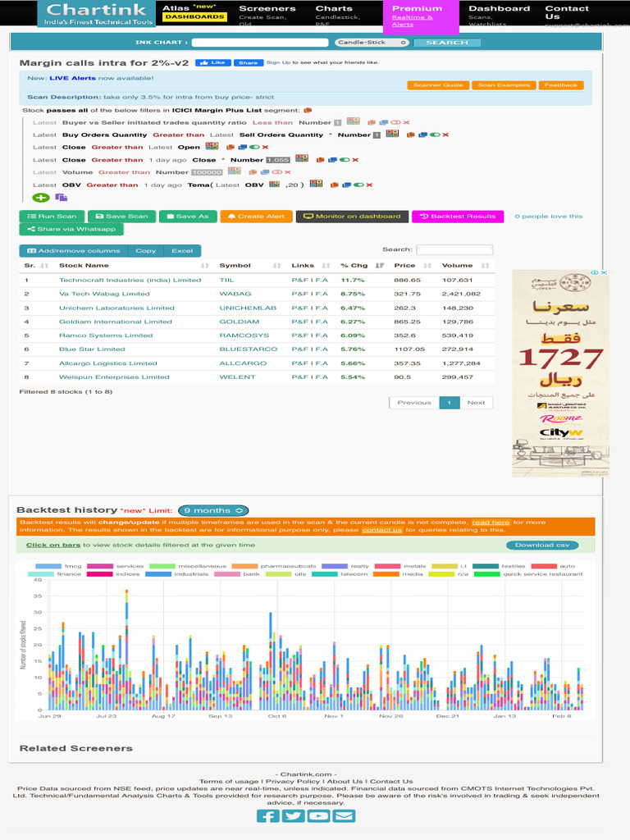This screenshot has height=840, width=630.
Task: Open Chartink YouTube icon in footer
Action: [318, 816]
